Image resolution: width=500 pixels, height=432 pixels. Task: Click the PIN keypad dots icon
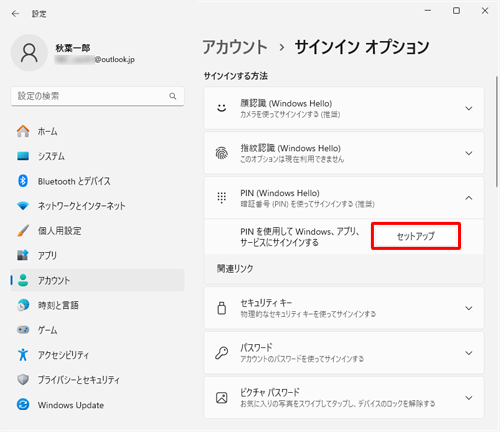[222, 198]
